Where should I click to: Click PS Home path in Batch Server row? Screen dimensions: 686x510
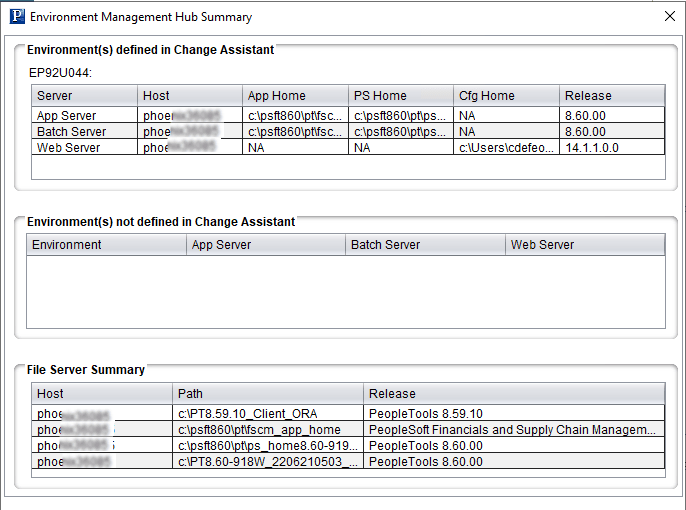(401, 132)
